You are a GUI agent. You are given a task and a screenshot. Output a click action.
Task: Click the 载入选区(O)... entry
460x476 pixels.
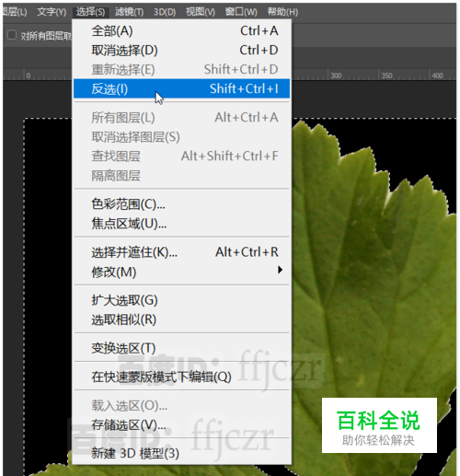(181, 405)
